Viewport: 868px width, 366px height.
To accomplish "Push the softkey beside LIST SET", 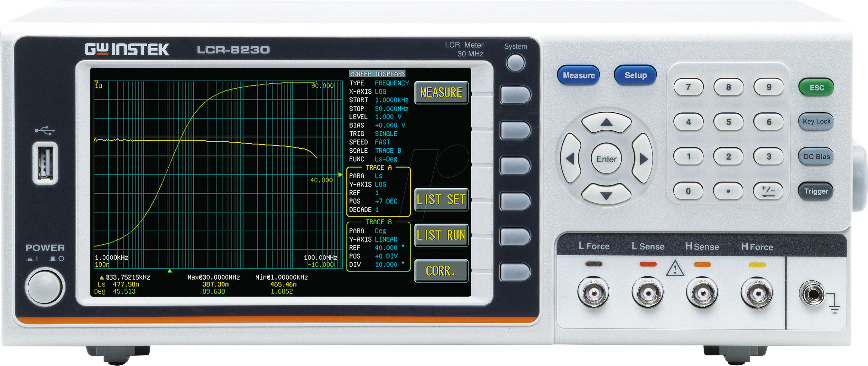I will [x=515, y=201].
